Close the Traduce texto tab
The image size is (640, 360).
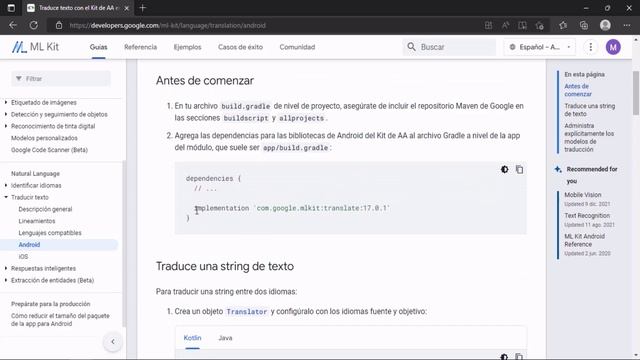(x=127, y=8)
